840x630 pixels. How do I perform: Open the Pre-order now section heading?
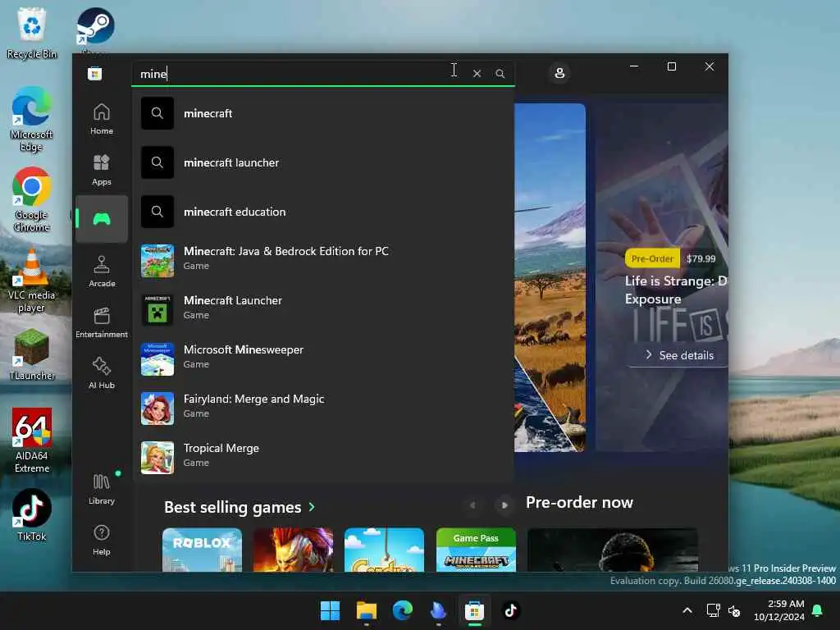pos(579,502)
